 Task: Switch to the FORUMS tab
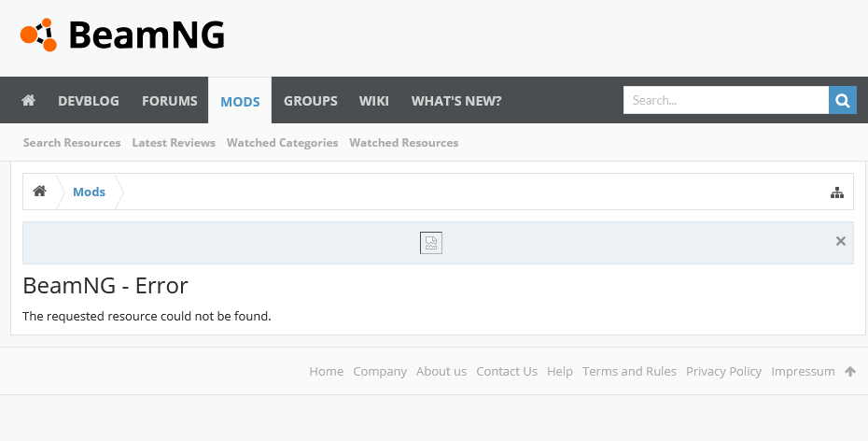coord(169,101)
